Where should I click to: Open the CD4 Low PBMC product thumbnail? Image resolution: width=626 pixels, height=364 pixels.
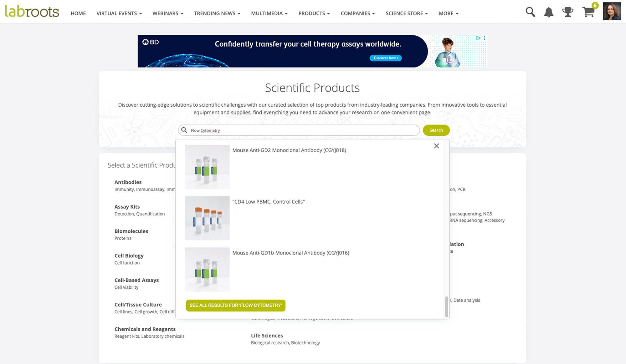coord(207,218)
